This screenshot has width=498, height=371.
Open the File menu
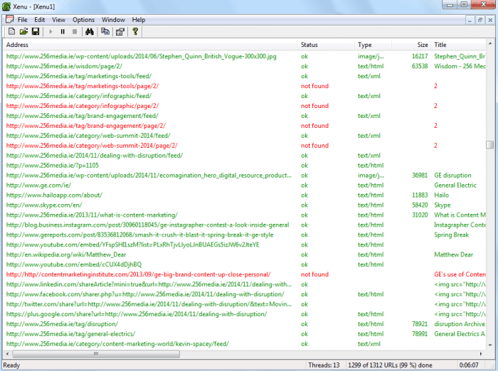pos(22,20)
